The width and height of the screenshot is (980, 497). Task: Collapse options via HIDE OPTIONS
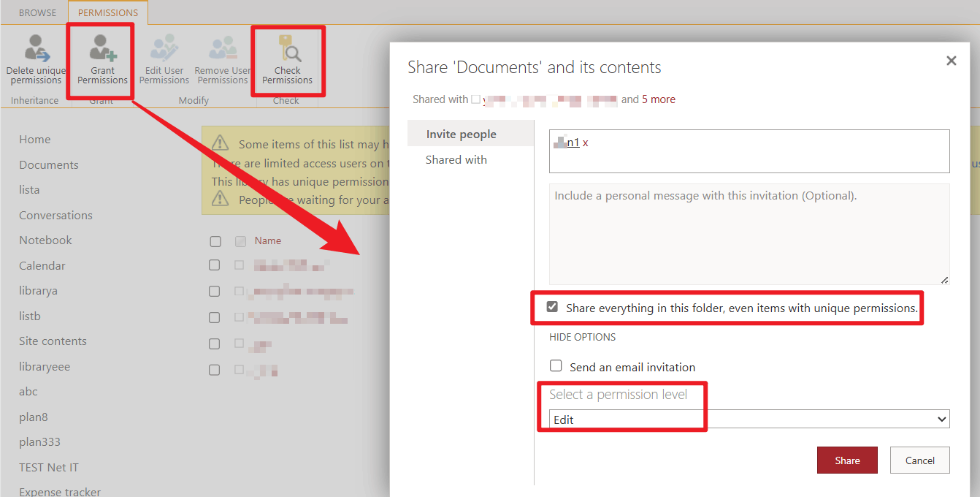[x=581, y=337]
